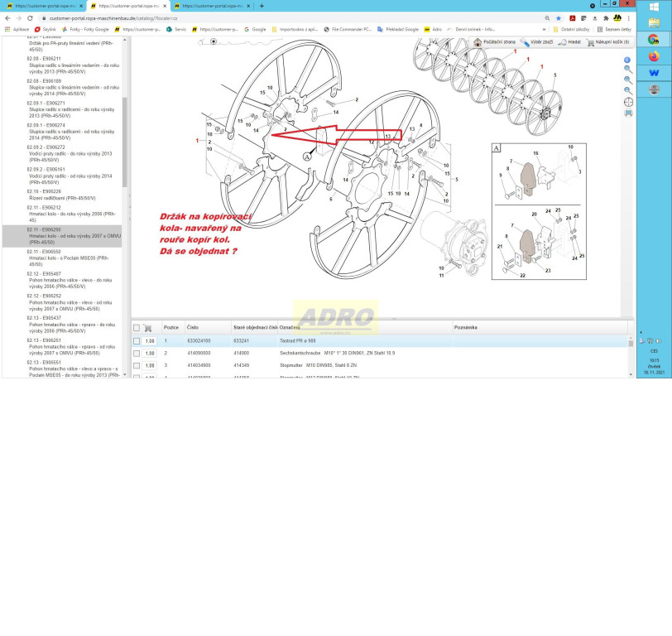Select the second customer-portal tab
The height and width of the screenshot is (636, 672).
128,6
